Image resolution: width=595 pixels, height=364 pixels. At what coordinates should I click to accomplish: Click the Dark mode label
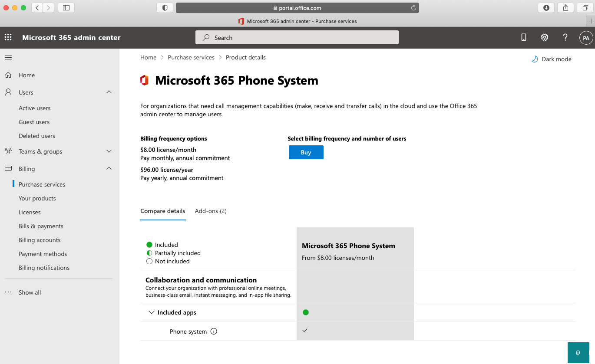(556, 59)
